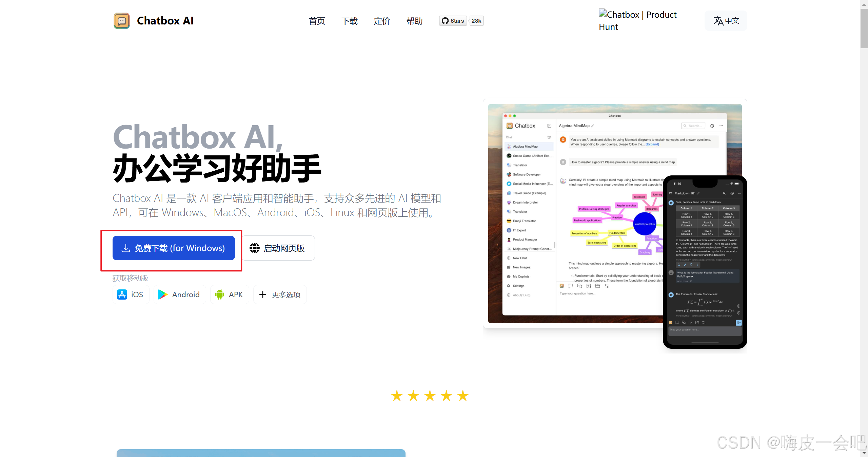Click the Chatbox AI brand title text

(x=165, y=21)
